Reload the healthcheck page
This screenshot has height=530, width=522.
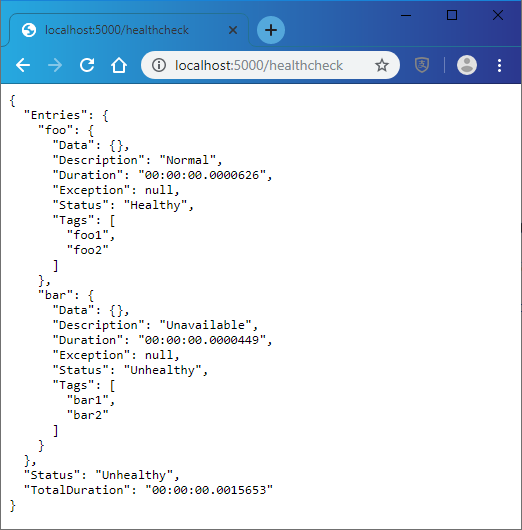coord(87,65)
